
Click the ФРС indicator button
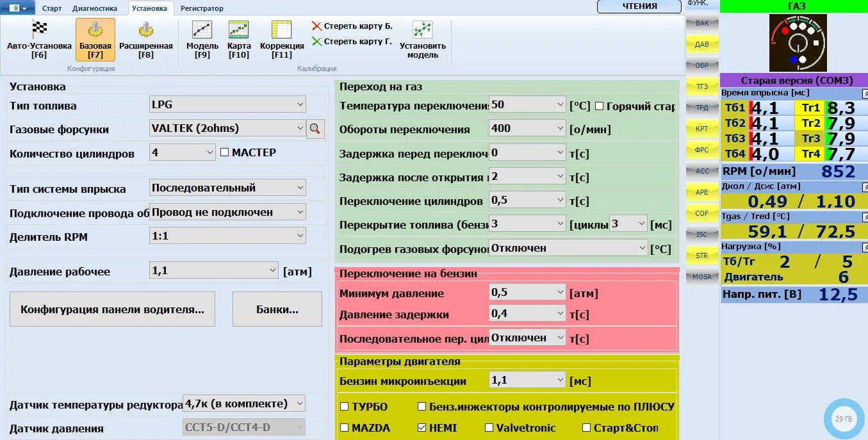702,150
